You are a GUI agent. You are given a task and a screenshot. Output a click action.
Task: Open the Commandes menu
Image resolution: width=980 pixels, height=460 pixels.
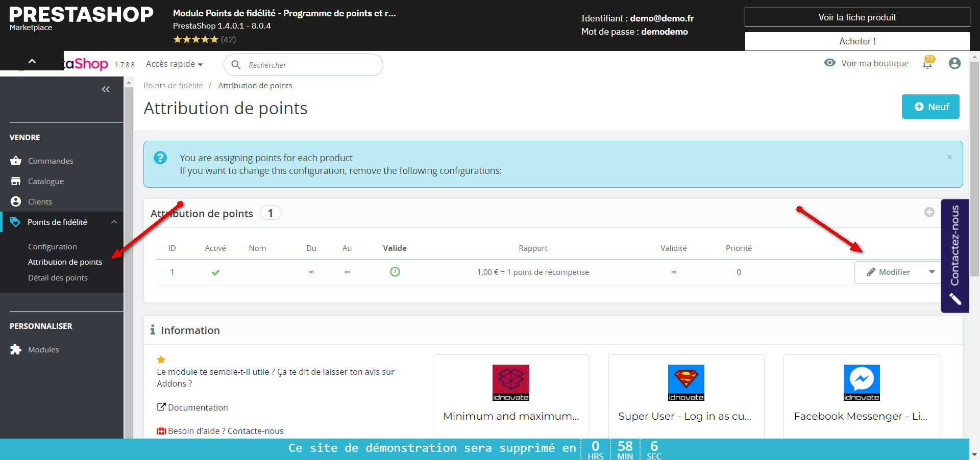[51, 161]
